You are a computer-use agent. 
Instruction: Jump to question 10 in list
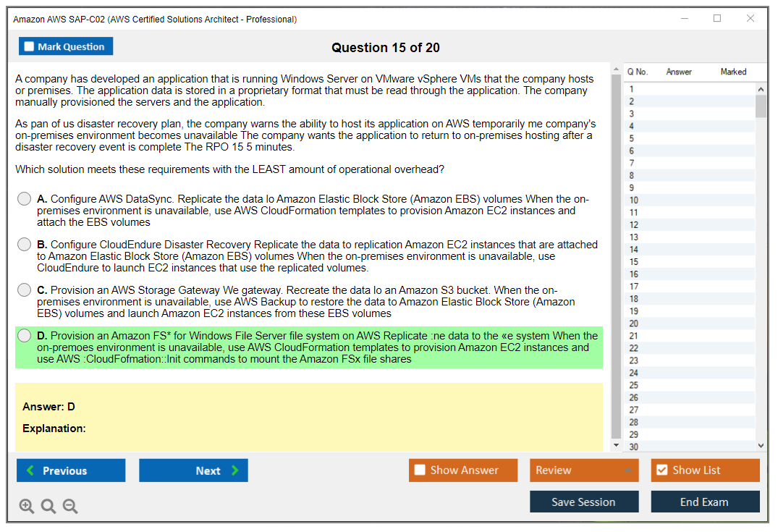pyautogui.click(x=634, y=200)
